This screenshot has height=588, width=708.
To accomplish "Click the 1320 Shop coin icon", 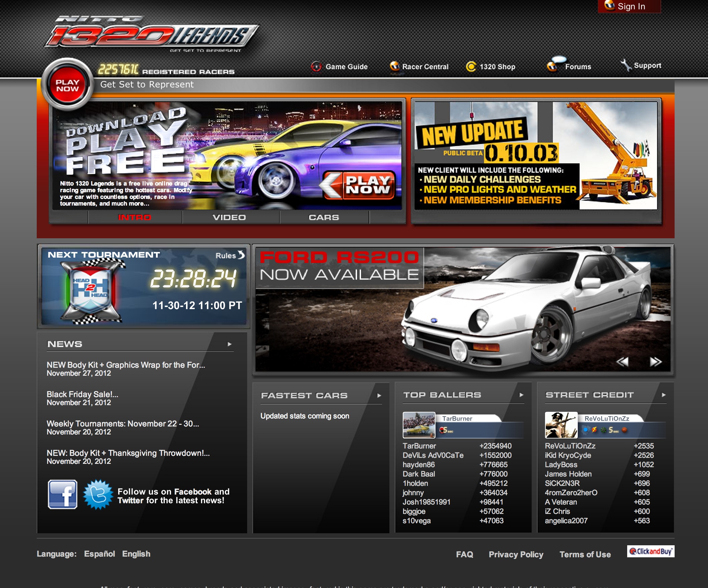I will pyautogui.click(x=471, y=66).
